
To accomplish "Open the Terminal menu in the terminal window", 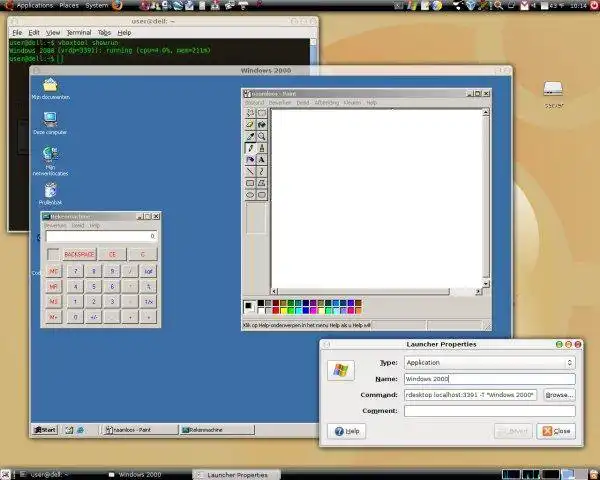I will (79, 33).
